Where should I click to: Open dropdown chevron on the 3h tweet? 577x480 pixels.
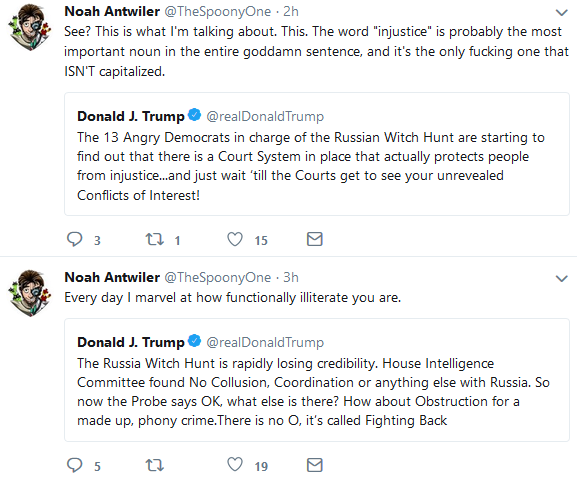click(x=562, y=279)
